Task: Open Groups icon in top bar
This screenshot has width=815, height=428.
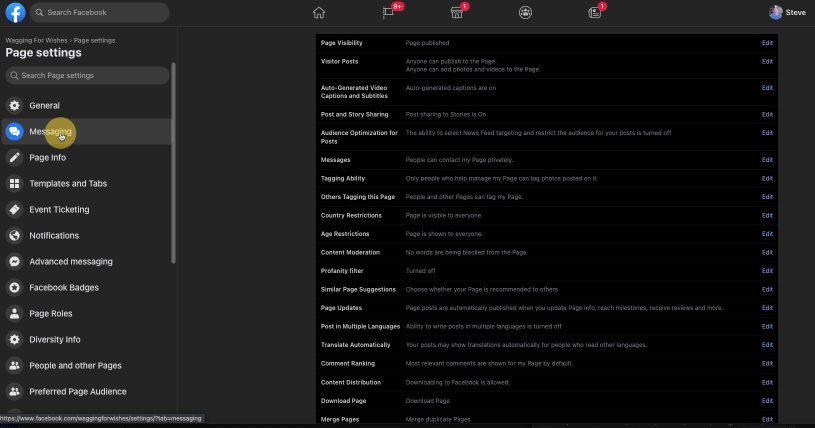Action: coord(525,12)
